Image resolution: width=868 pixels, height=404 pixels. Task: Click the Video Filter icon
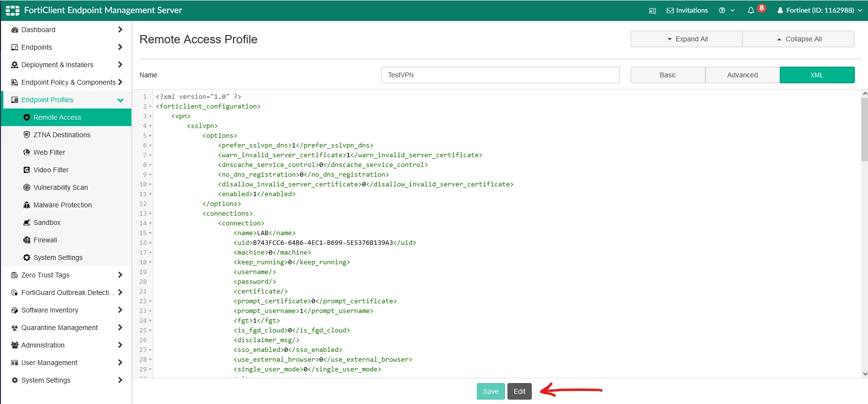(27, 170)
